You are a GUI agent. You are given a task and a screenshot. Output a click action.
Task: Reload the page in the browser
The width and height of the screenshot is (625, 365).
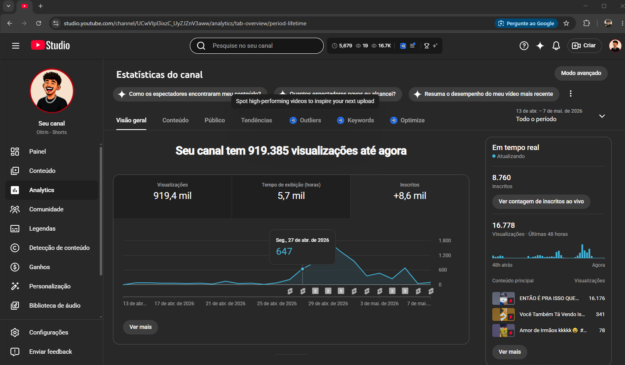pyautogui.click(x=38, y=24)
